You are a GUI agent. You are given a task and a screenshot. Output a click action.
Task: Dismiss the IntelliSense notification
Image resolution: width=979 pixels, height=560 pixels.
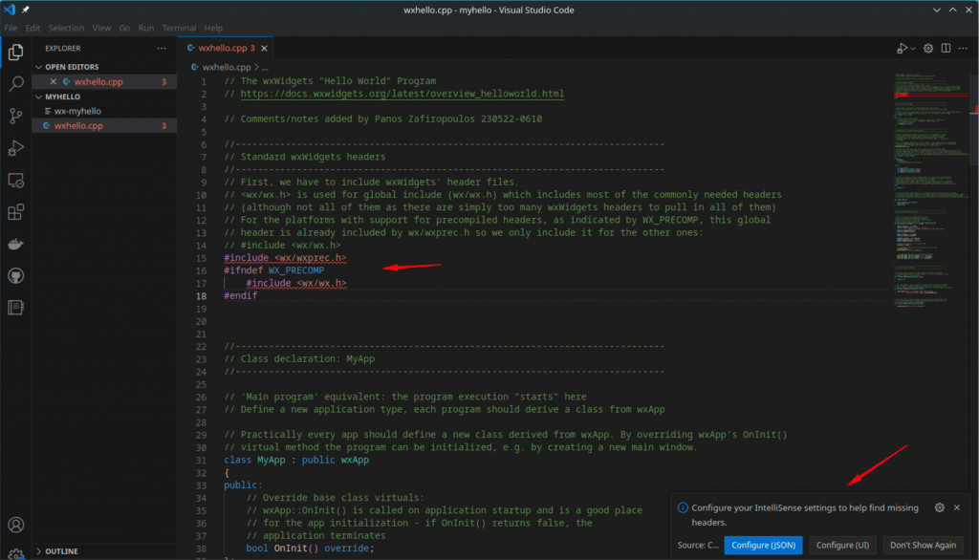pyautogui.click(x=957, y=507)
